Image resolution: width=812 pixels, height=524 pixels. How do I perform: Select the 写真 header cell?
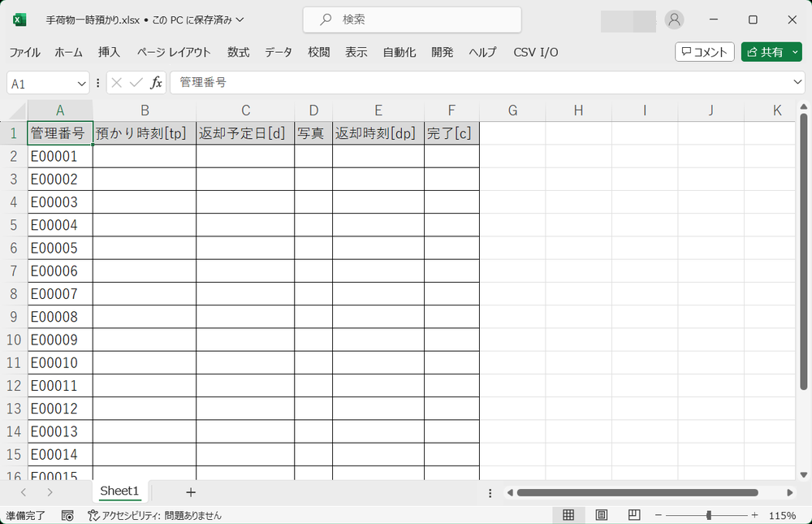(313, 133)
